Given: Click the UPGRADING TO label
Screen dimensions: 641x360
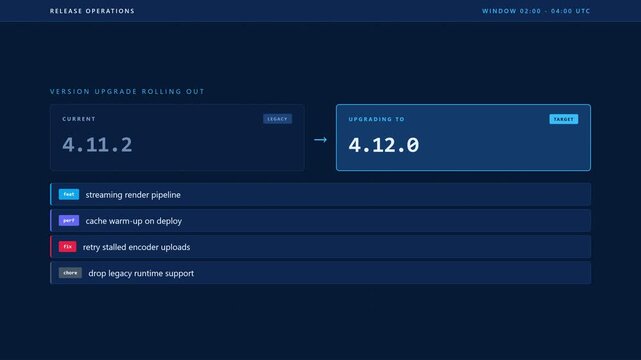Looking at the screenshot, I should (x=377, y=119).
